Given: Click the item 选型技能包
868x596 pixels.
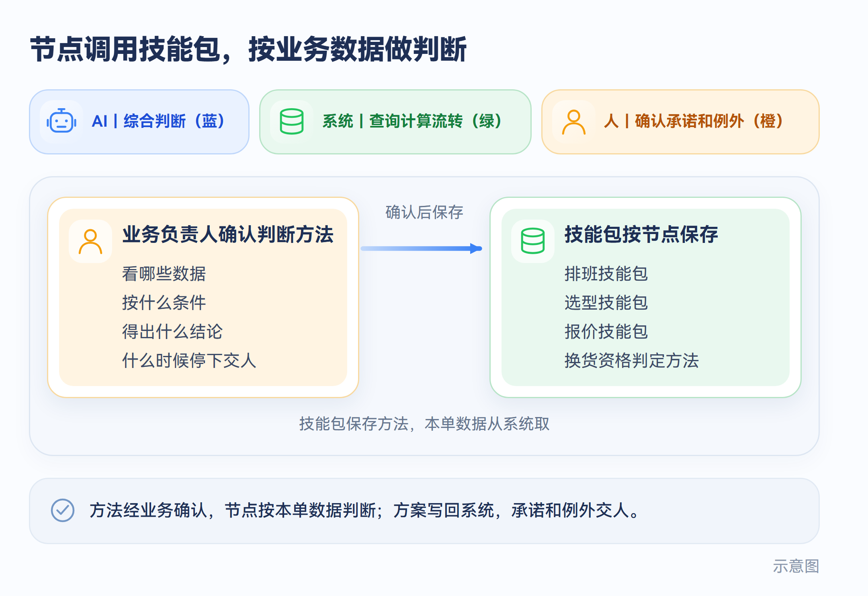Looking at the screenshot, I should 606,303.
